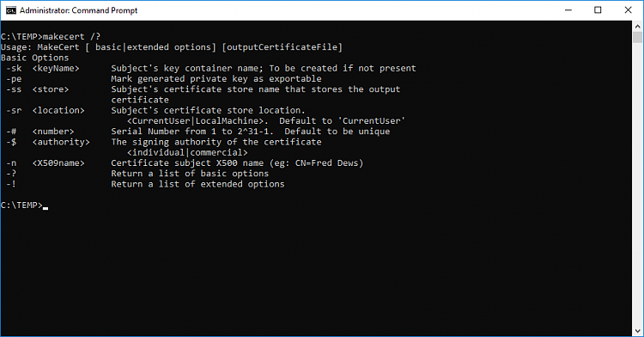
Task: Click the '-ss <store>' option text
Action: coord(38,89)
